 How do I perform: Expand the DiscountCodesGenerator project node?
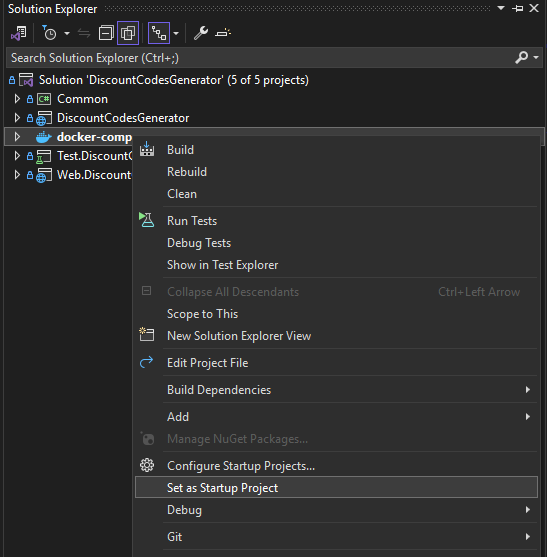17,118
